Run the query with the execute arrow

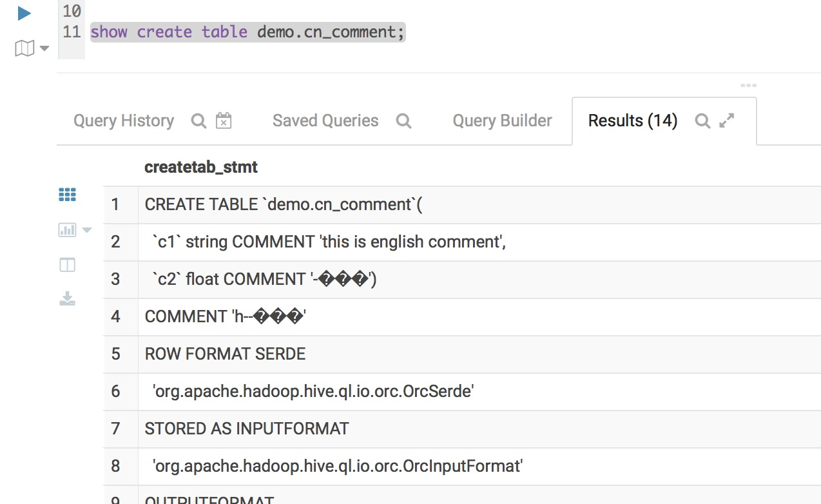tap(24, 13)
